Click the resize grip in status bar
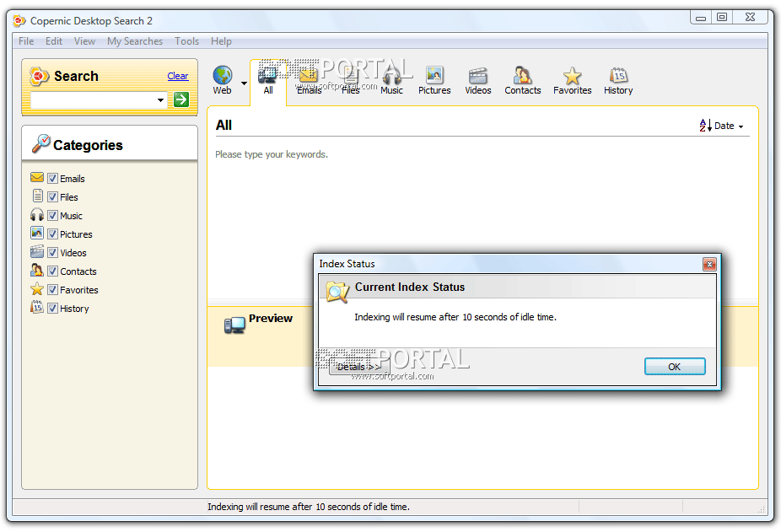The image size is (781, 532). pos(761,509)
